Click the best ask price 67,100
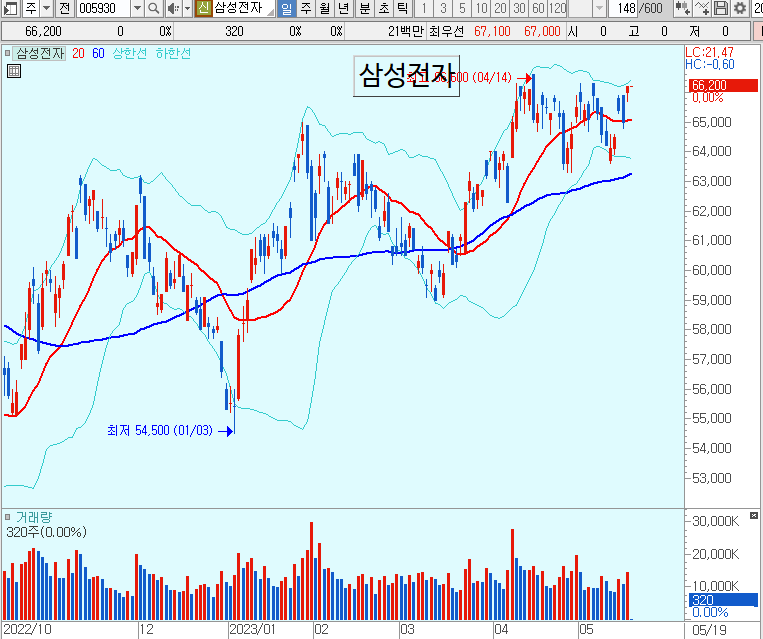The image size is (763, 639). pyautogui.click(x=492, y=31)
